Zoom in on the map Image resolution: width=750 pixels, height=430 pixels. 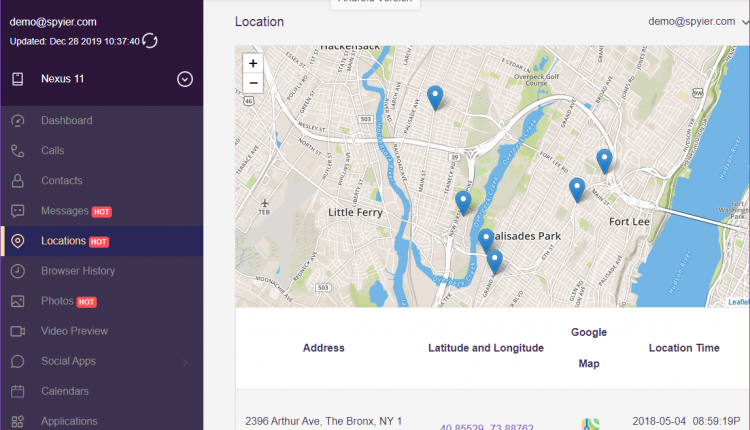pos(253,63)
